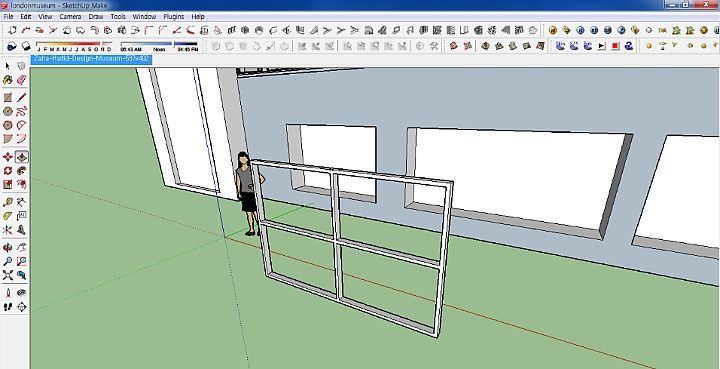
Task: Activate the Move tool with red arrows
Action: click(x=8, y=157)
